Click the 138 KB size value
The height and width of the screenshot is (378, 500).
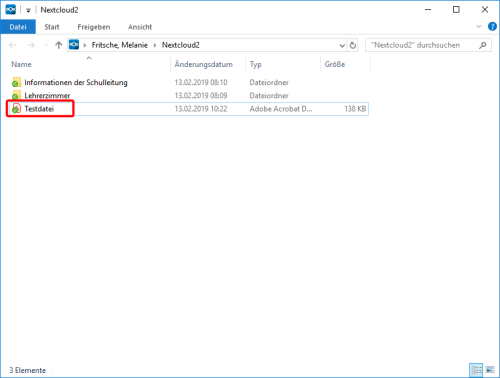coord(355,109)
